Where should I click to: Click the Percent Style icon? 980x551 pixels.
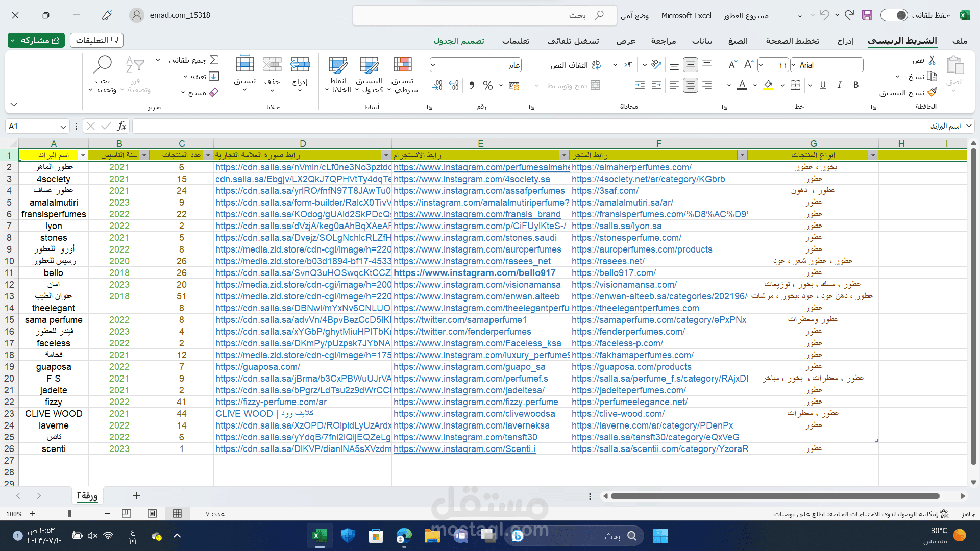click(x=488, y=85)
